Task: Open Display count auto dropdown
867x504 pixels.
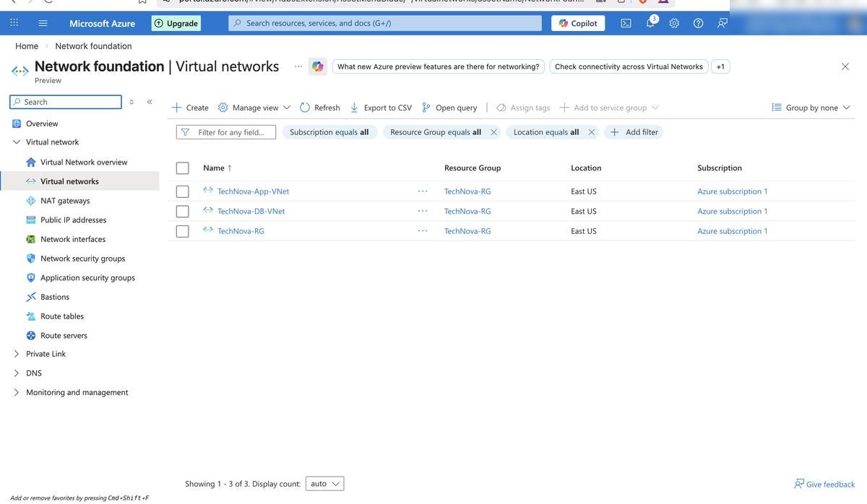Action: tap(325, 484)
